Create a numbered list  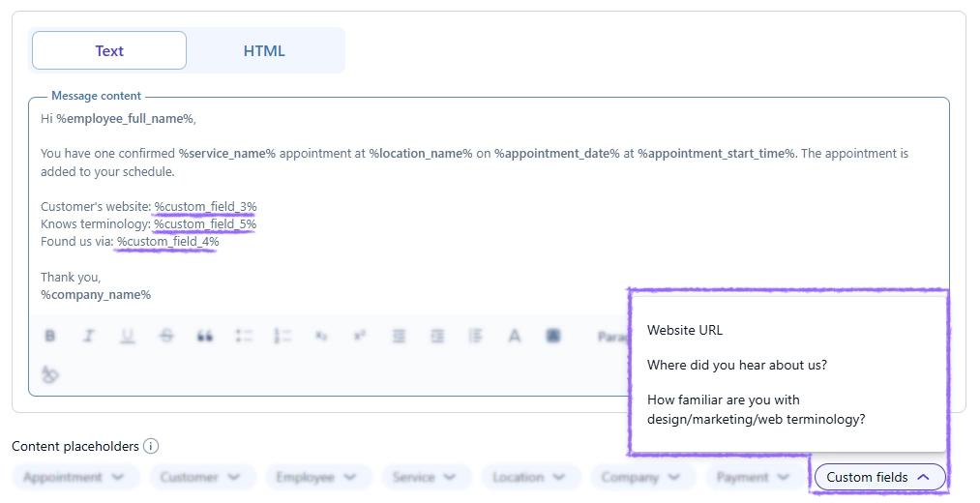[282, 336]
